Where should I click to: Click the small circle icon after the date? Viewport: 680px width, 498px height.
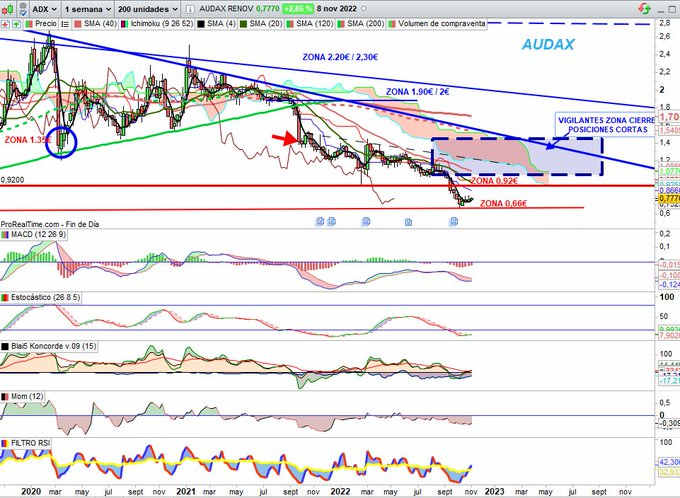364,9
